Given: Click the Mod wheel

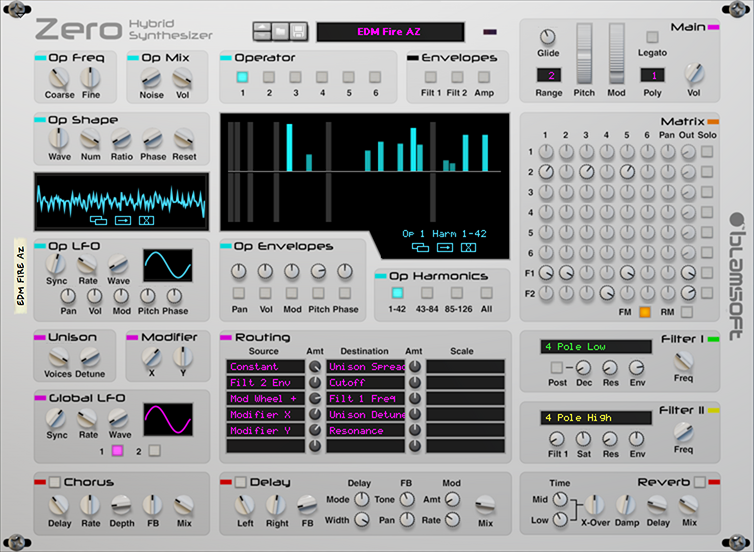Looking at the screenshot, I should [x=616, y=54].
